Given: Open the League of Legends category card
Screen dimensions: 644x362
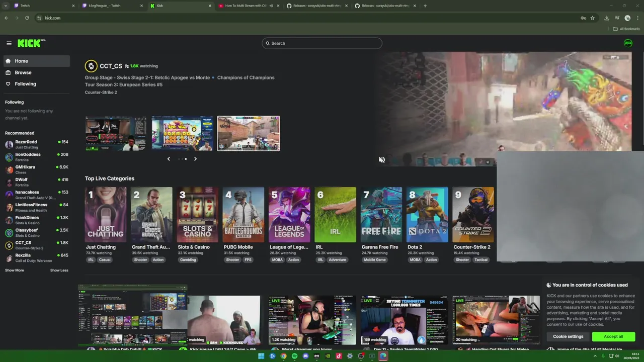Looking at the screenshot, I should [x=289, y=215].
